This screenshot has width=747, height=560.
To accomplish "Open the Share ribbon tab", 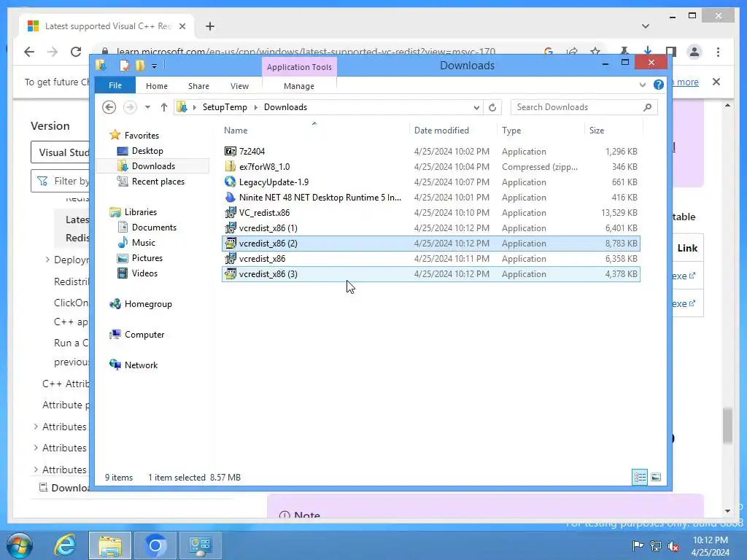I will [x=198, y=86].
